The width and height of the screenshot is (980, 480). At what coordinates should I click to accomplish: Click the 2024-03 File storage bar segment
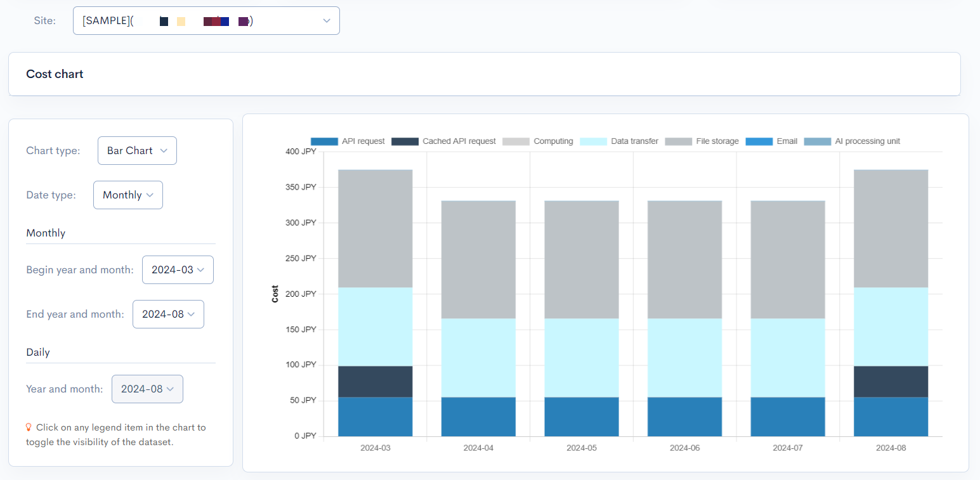376,228
